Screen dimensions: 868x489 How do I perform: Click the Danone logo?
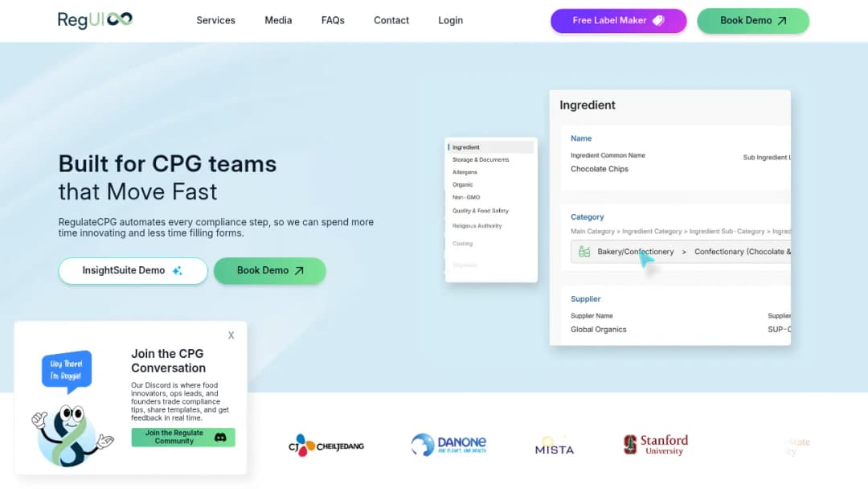point(449,445)
